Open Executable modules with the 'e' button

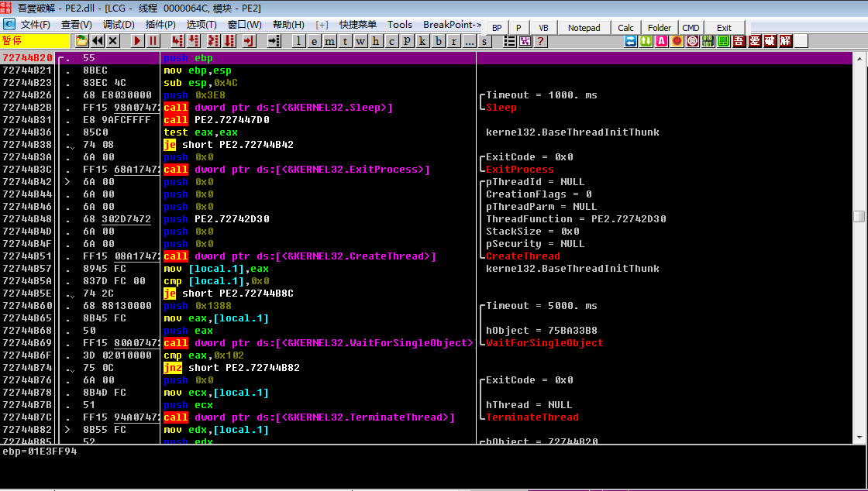point(315,41)
